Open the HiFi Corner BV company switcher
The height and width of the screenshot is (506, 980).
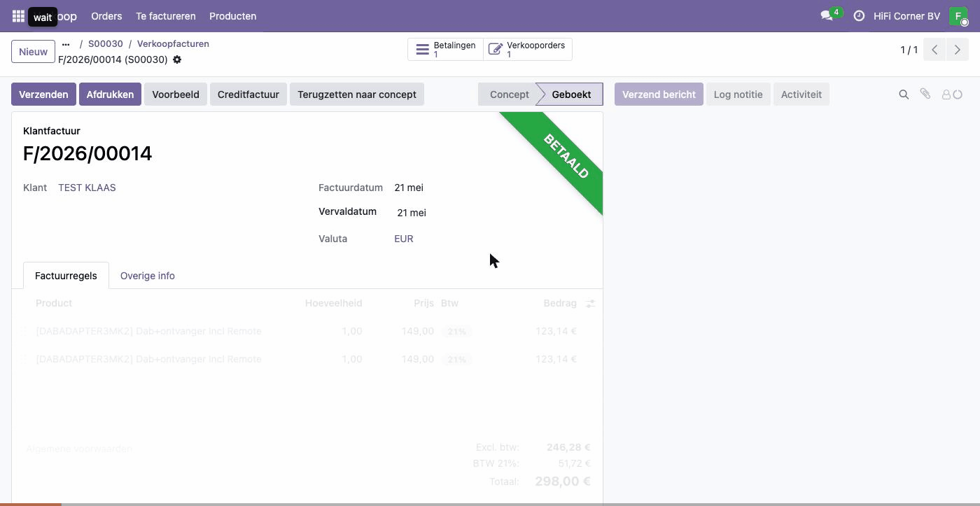coord(906,15)
